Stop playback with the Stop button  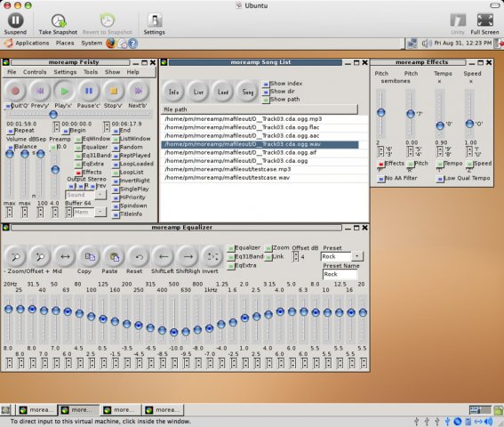tap(113, 91)
